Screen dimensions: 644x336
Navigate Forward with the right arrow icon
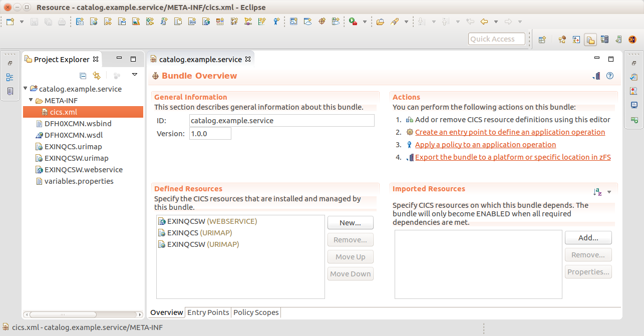point(508,22)
